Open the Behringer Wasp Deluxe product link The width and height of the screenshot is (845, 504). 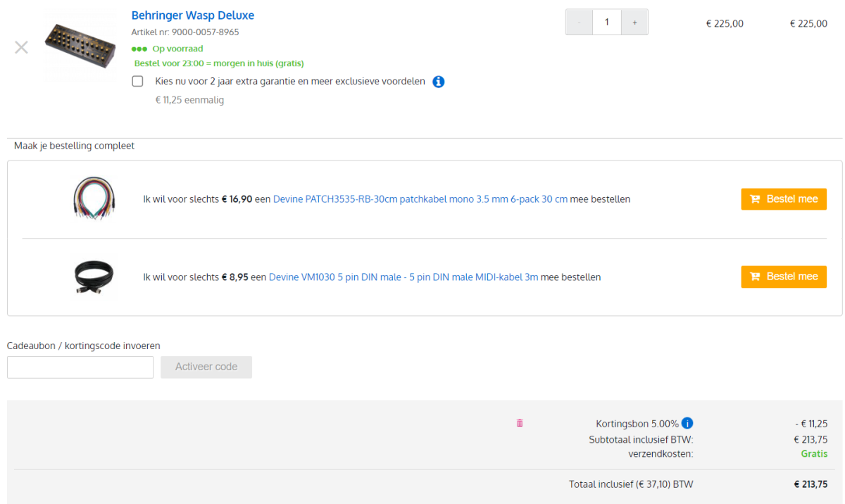coord(193,15)
